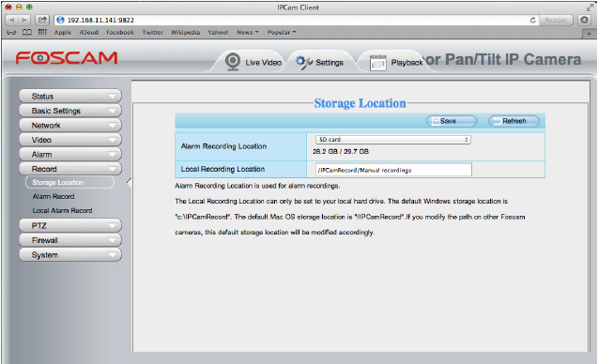Open the SD card location dropdown
The image size is (598, 364).
click(393, 140)
